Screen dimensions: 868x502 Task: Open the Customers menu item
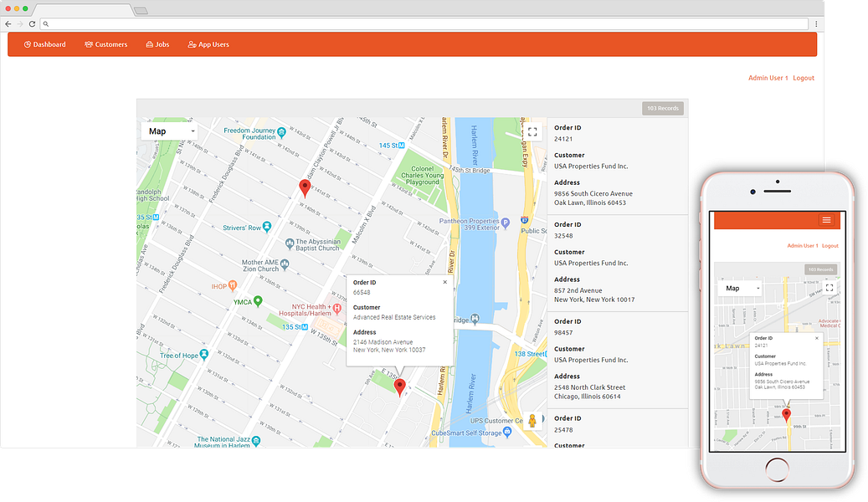click(x=105, y=44)
